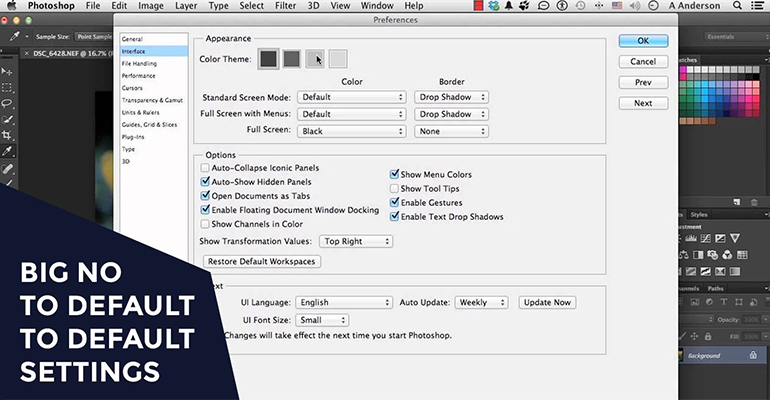Click the Update Now button

pos(547,302)
